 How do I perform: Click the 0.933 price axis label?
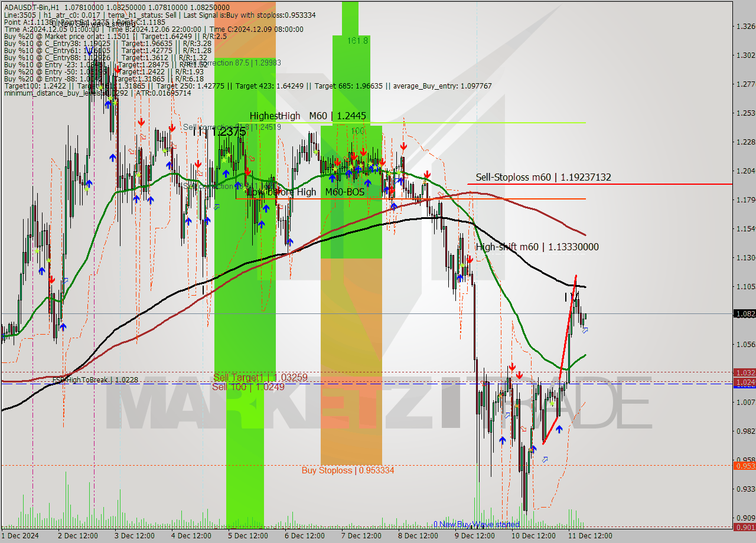pyautogui.click(x=745, y=489)
